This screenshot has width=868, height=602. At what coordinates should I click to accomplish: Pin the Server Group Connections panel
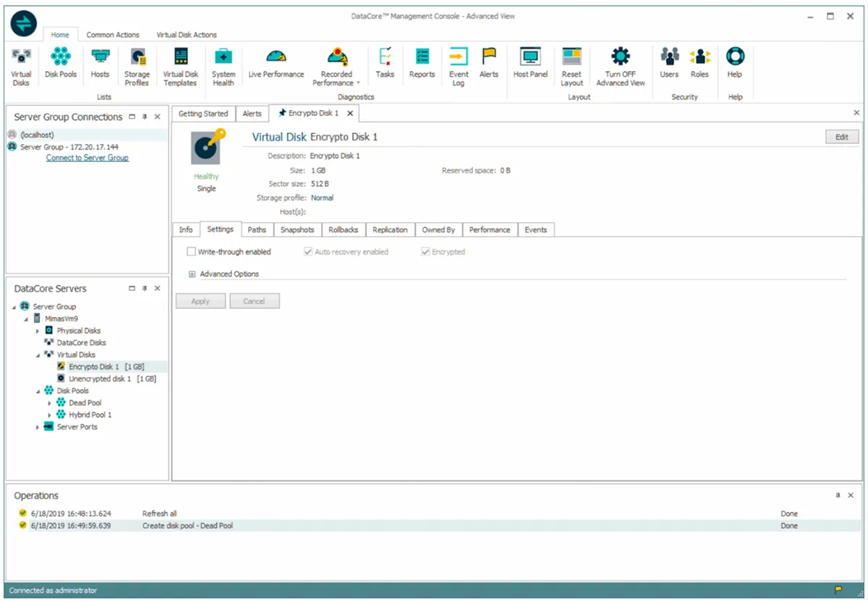(145, 116)
